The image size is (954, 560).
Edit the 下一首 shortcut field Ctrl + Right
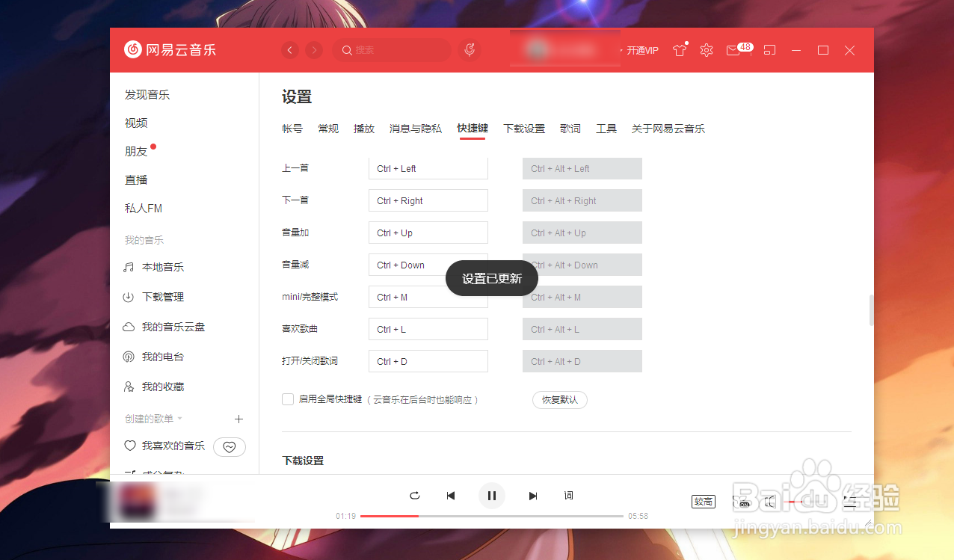tap(428, 200)
